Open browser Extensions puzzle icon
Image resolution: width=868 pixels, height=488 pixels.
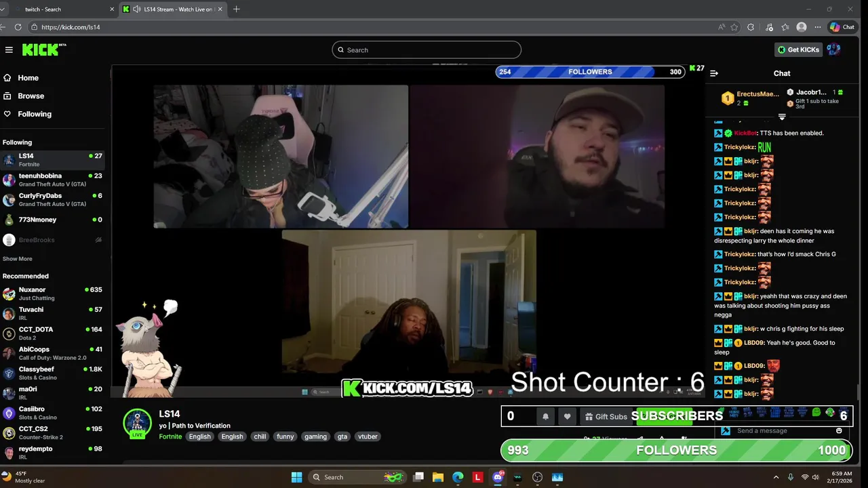751,27
